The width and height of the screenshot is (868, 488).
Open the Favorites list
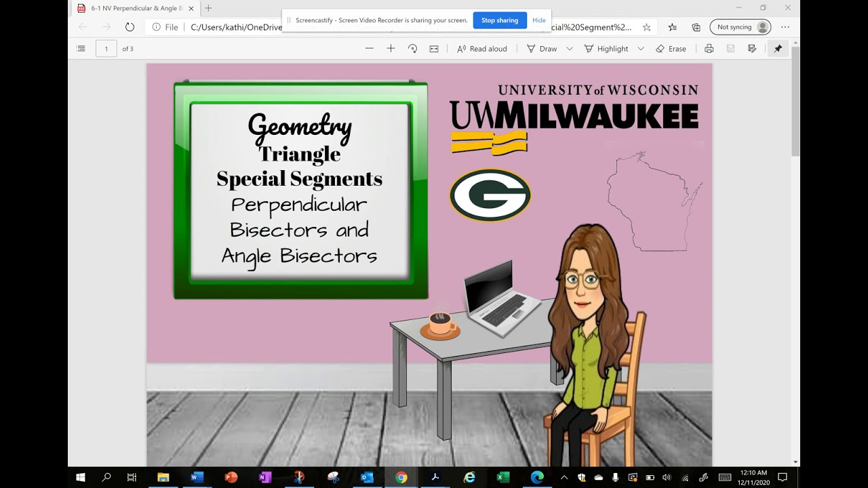(x=672, y=27)
